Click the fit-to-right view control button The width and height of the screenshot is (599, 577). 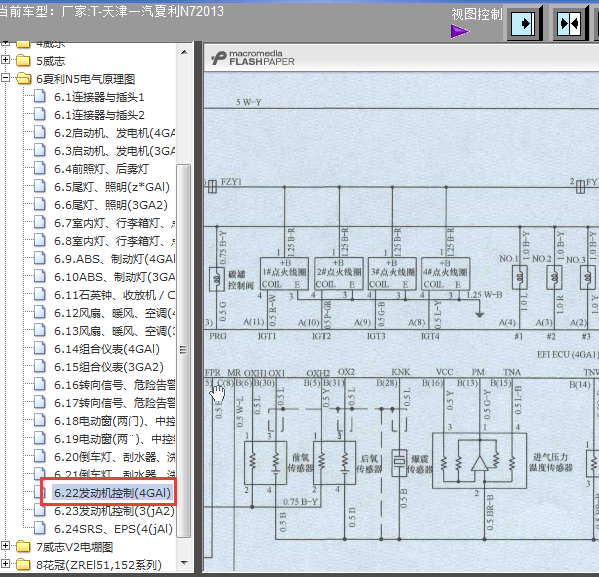pos(524,24)
